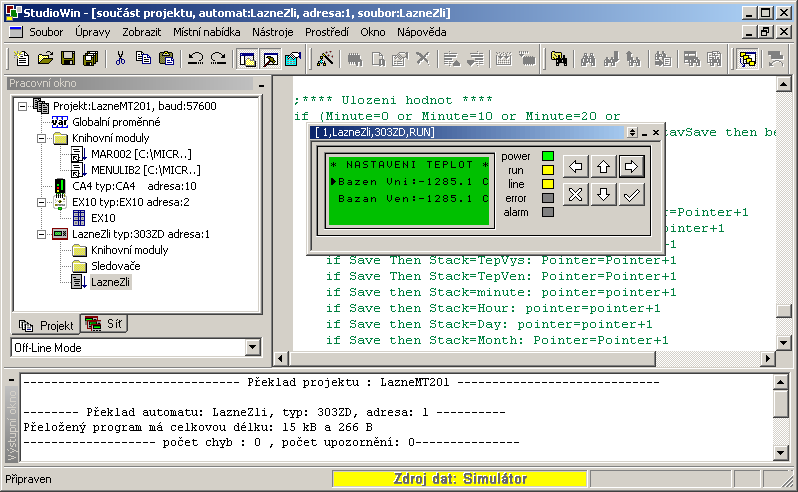Open the Prostředí menu

(327, 32)
